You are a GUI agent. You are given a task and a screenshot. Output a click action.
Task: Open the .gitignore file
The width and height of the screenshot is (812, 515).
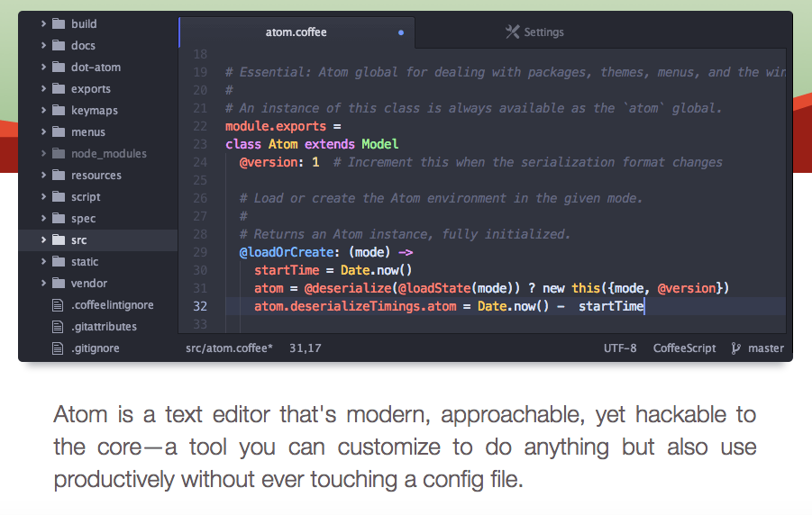[x=96, y=348]
